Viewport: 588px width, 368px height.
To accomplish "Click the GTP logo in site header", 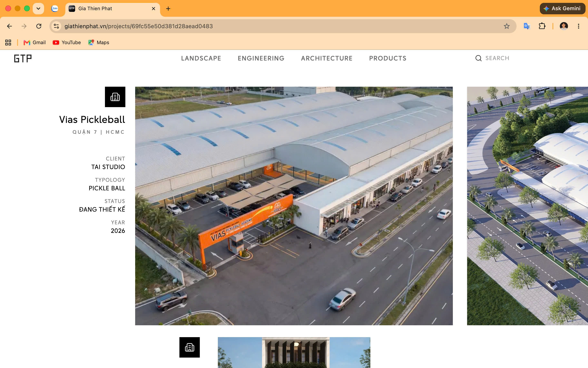I will coord(23,58).
